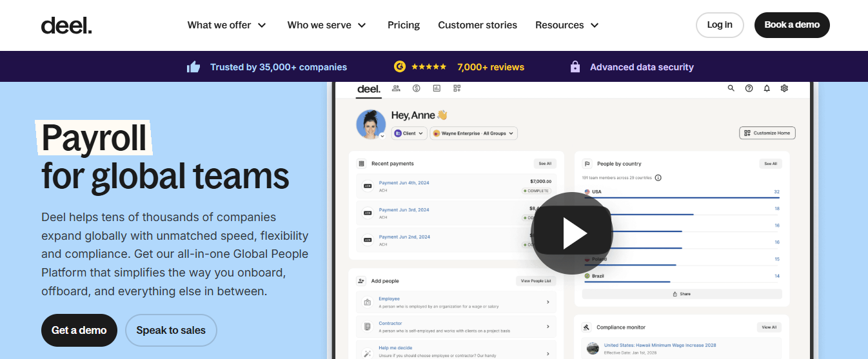Click the padlock icon beside Advanced data security
Screen dimensions: 868x359
tap(575, 67)
